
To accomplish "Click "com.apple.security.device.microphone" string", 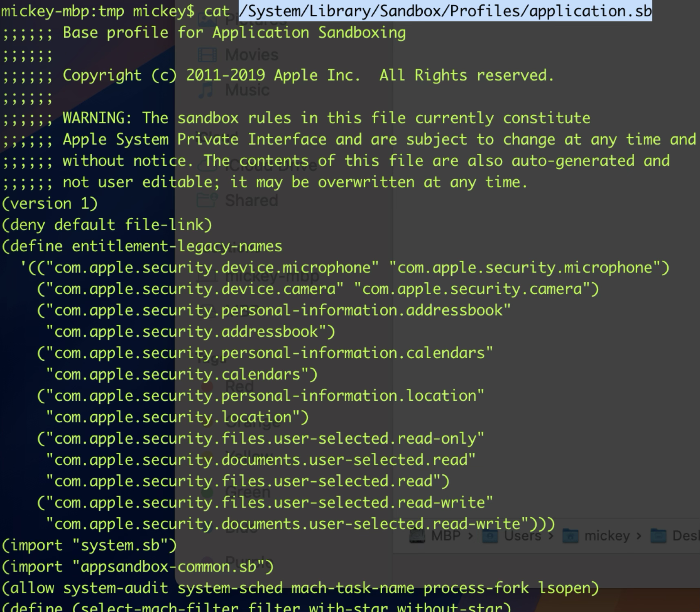I will (x=212, y=268).
